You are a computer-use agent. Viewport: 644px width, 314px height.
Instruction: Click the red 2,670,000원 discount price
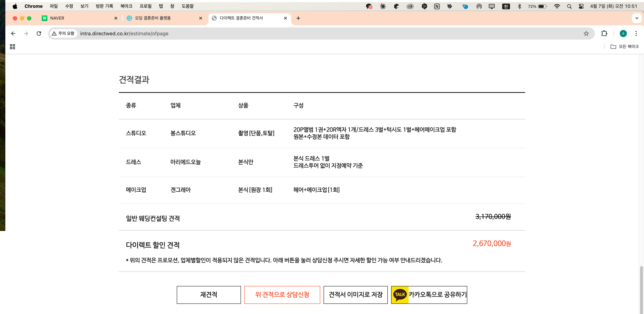coord(492,243)
